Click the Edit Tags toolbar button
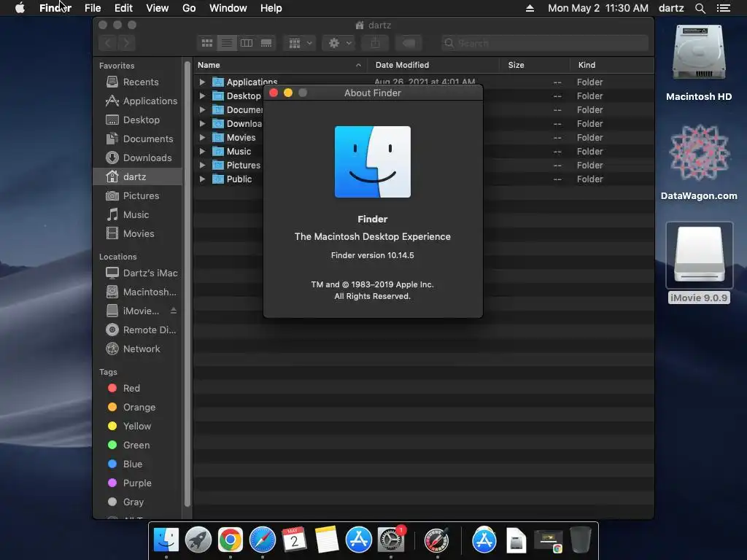Screen dimensions: 747x560 (x=409, y=43)
